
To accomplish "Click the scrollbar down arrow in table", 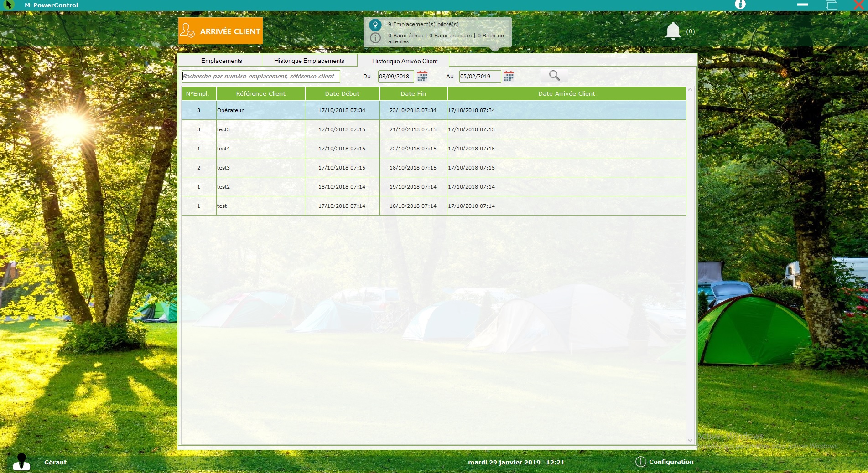I will click(690, 440).
